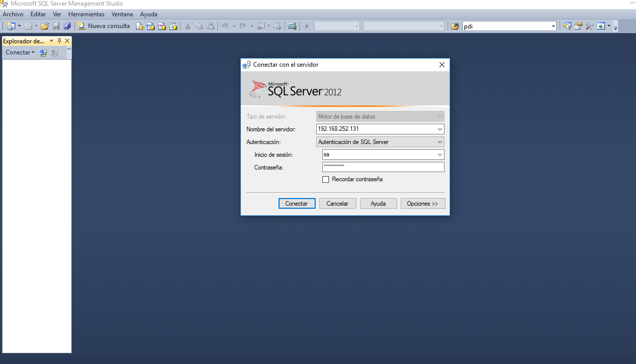Click the Connect Object Explorer server icon
The height and width of the screenshot is (364, 636).
click(43, 52)
